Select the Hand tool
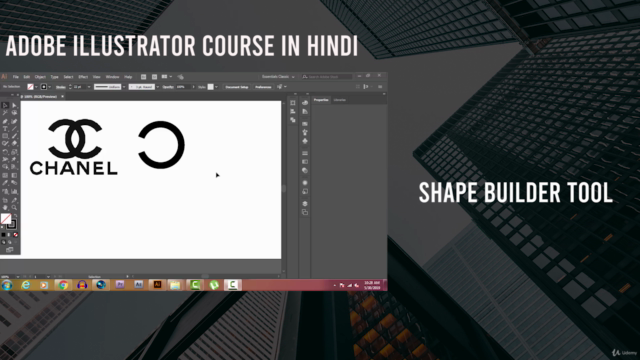Screen dimensions: 640x360 pyautogui.click(x=5, y=208)
